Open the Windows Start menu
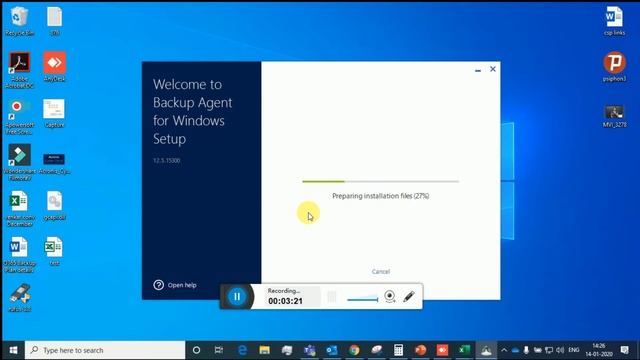This screenshot has height=360, width=640. (x=13, y=350)
